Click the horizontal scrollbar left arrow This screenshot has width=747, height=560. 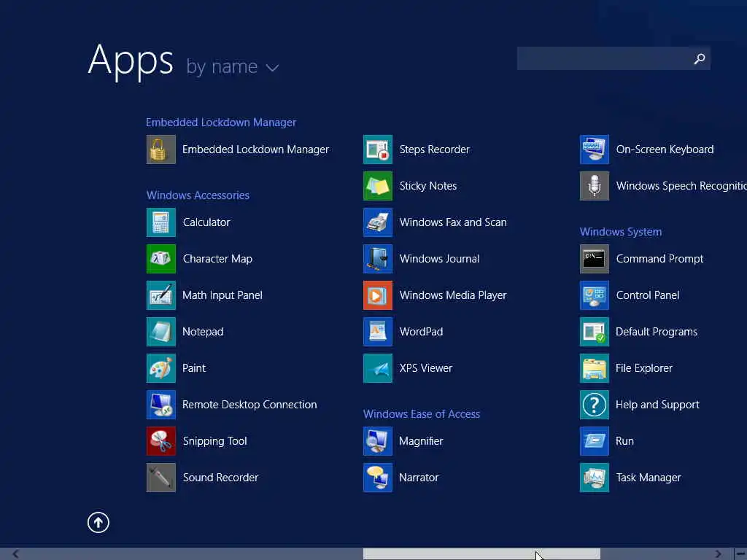16,554
